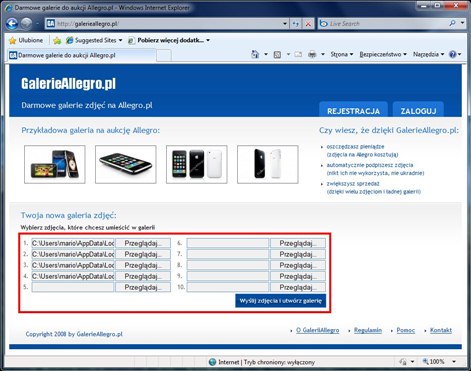Screen dimensions: 471x371
Task: Click Przeglądaj button for file 2
Action: 143,254
